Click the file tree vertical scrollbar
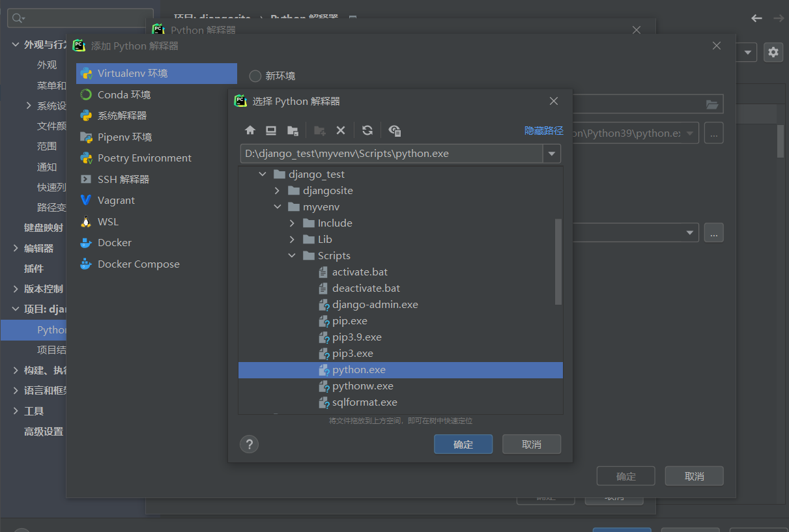Viewport: 789px width, 532px height. [x=558, y=262]
